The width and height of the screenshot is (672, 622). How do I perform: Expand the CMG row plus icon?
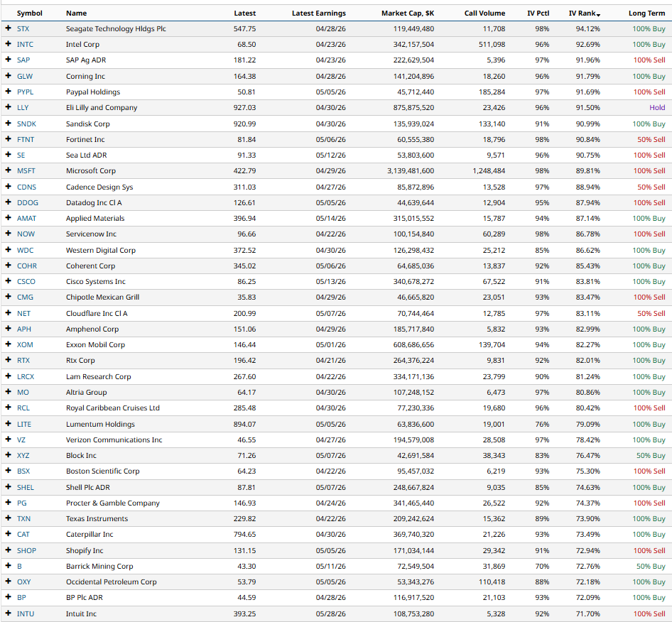click(x=8, y=296)
